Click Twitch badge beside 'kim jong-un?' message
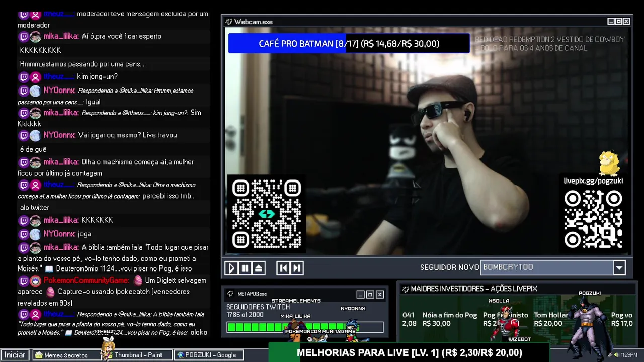 click(24, 77)
